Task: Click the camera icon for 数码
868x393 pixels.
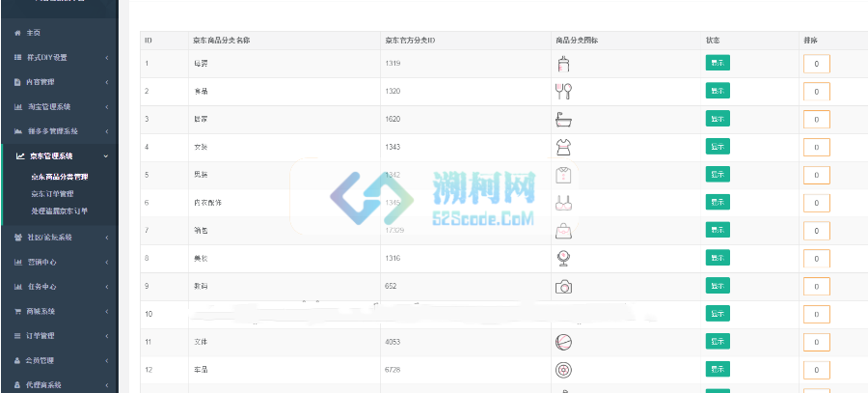Action: click(563, 287)
